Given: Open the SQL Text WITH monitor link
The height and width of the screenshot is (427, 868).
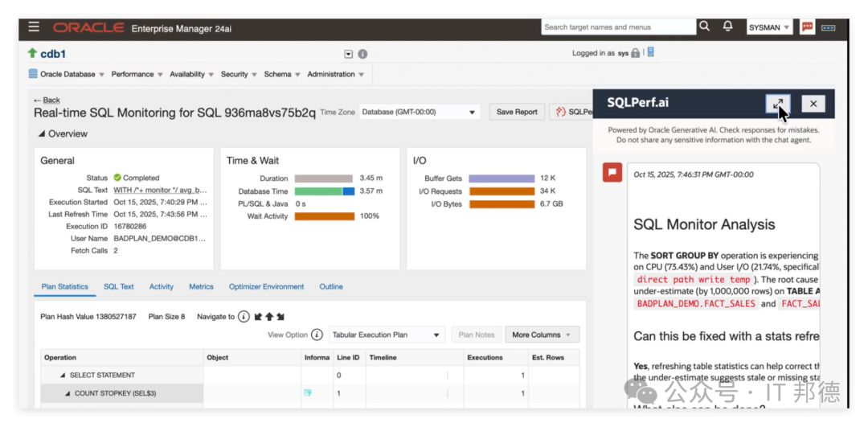Looking at the screenshot, I should tap(160, 190).
